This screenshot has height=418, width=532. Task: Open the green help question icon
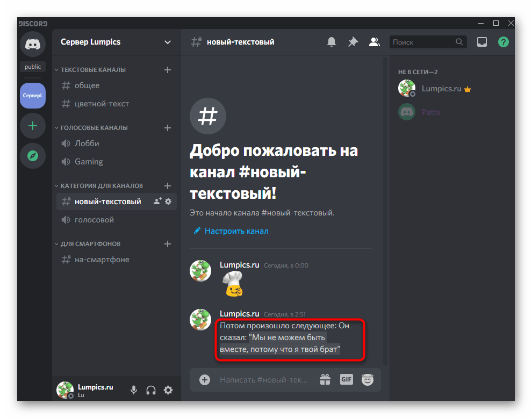click(x=503, y=42)
